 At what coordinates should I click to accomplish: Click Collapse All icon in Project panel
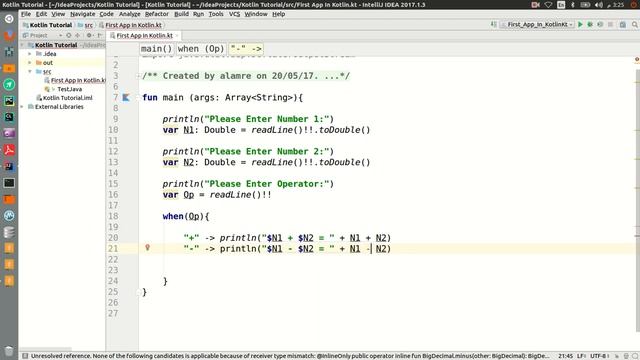pyautogui.click(x=78, y=36)
